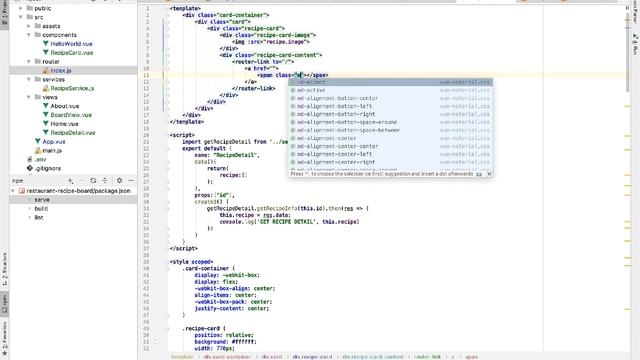Jump to div.card-container breadcrumb
The height and width of the screenshot is (360, 640).
click(x=227, y=357)
